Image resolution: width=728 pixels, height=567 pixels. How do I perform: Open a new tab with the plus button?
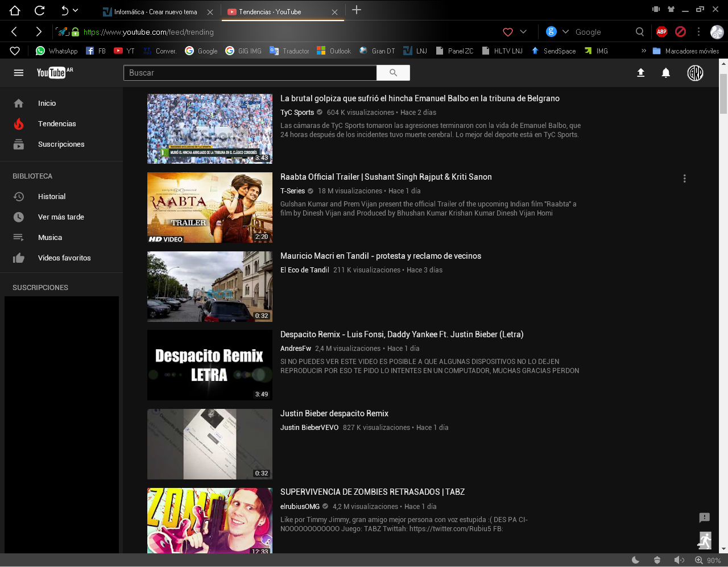(357, 10)
